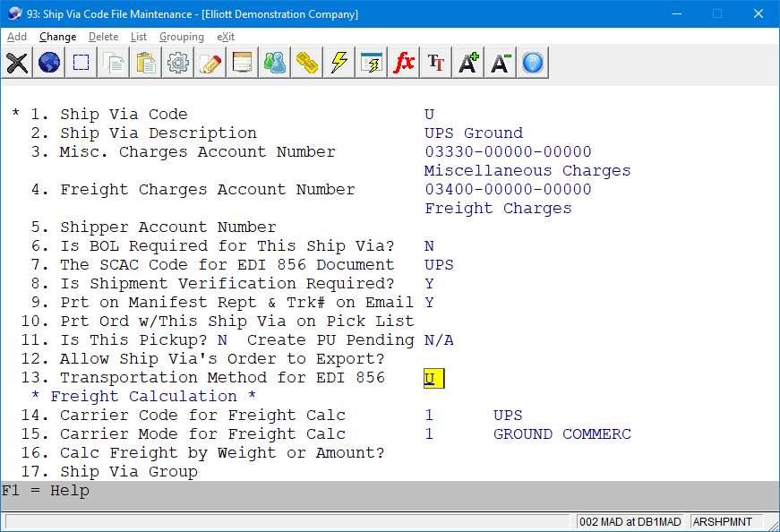Open the Delete menu
Image resolution: width=780 pixels, height=532 pixels.
(x=104, y=37)
